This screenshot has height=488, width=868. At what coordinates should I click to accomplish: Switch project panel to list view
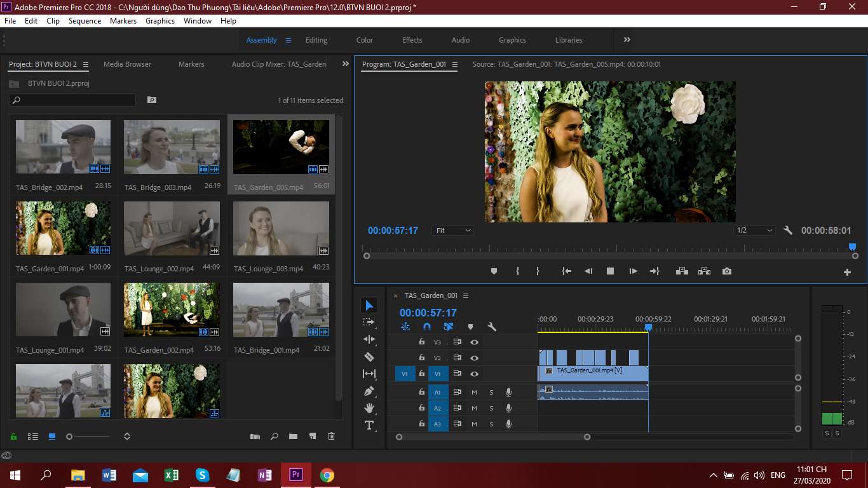[33, 437]
